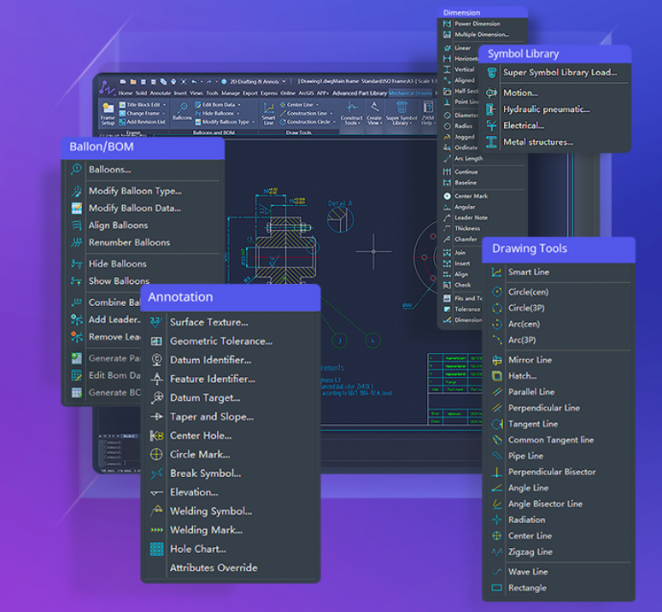Click the Hole Chart grid icon
The height and width of the screenshot is (612, 662).
click(x=156, y=549)
